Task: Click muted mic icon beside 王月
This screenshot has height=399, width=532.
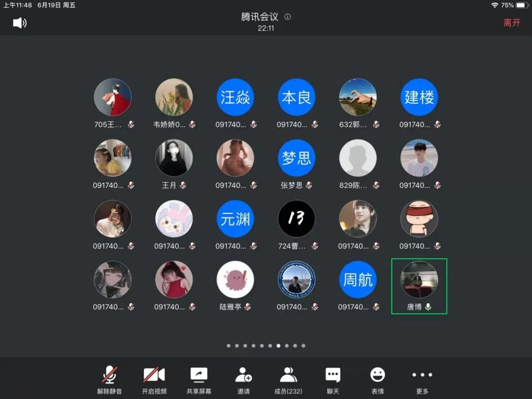Action: tap(183, 185)
